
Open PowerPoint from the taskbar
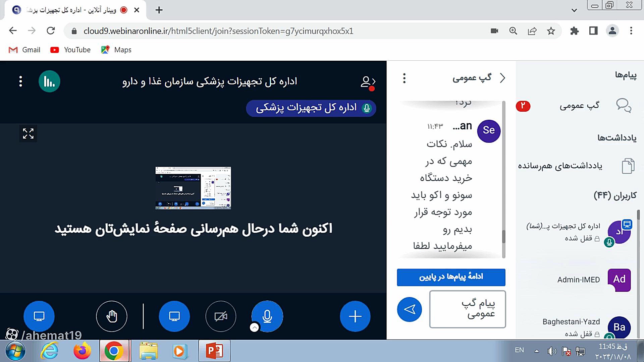[x=214, y=351]
